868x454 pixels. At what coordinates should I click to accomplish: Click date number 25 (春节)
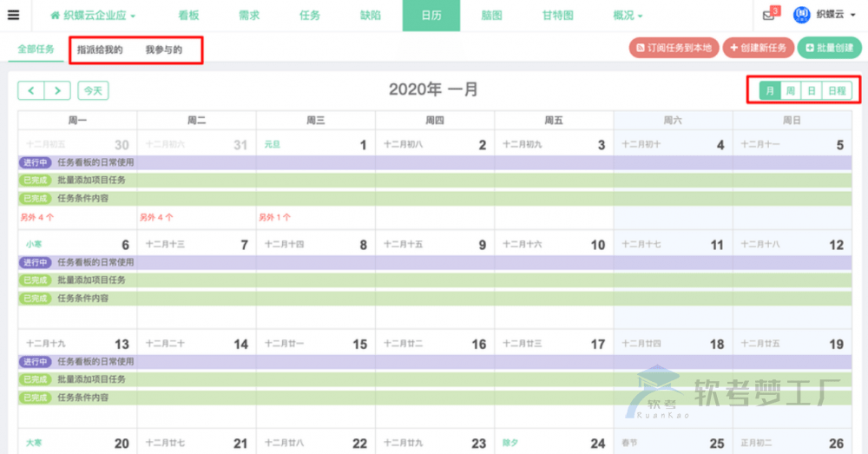[x=717, y=444]
